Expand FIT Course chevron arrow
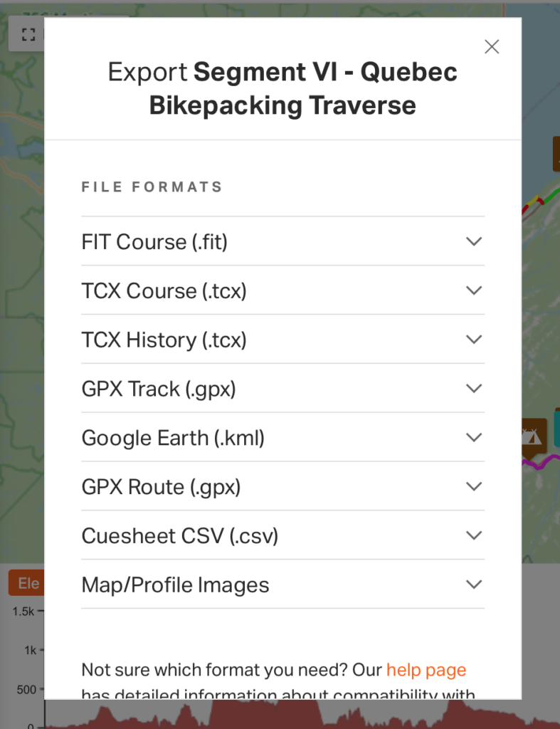Image resolution: width=560 pixels, height=729 pixels. (474, 241)
